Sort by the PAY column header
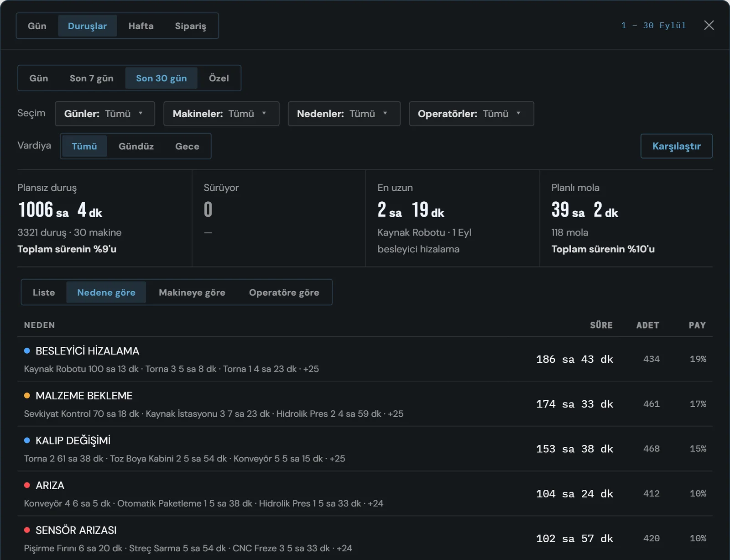This screenshot has height=560, width=730. point(697,325)
